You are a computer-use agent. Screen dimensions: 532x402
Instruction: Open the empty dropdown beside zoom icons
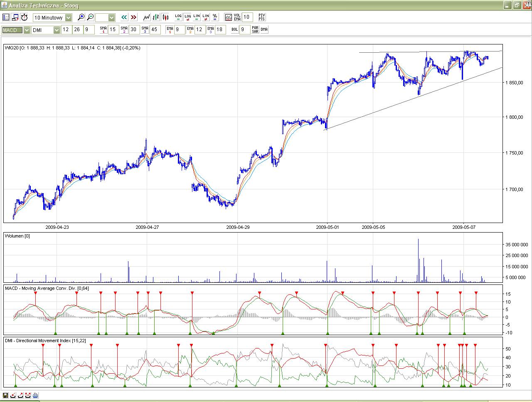click(x=105, y=17)
